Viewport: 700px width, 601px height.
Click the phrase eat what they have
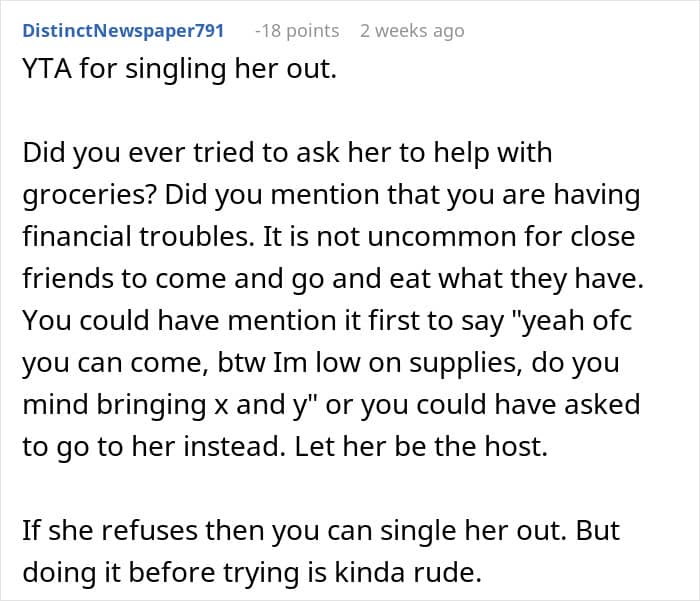click(x=517, y=279)
